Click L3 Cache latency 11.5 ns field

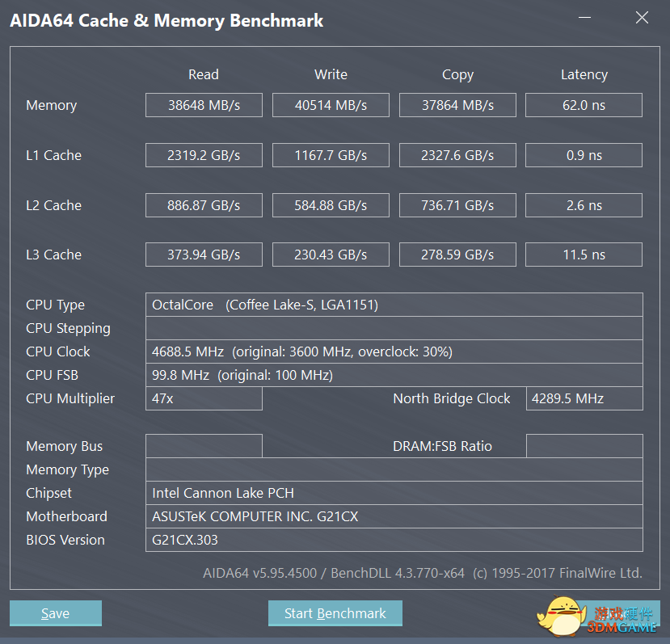coord(584,255)
